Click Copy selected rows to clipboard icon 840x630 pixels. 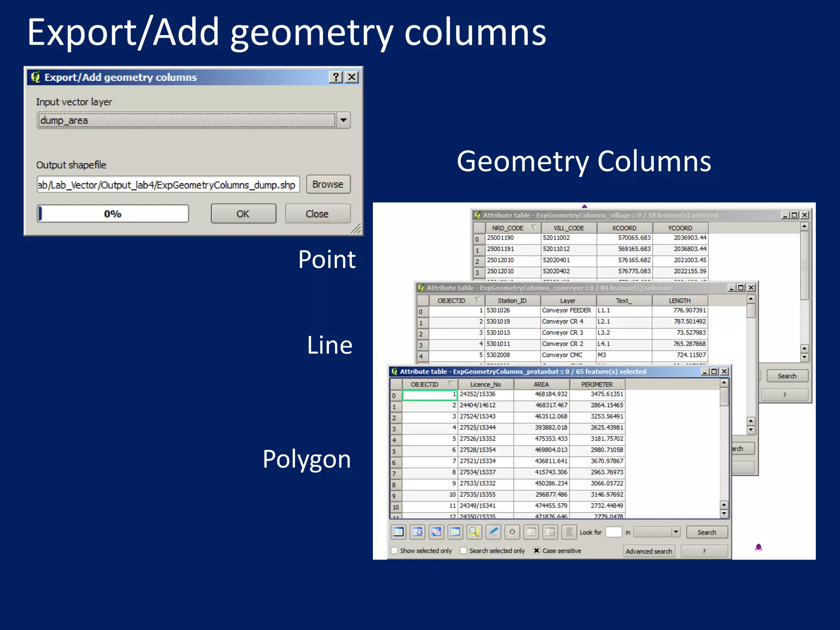(455, 532)
